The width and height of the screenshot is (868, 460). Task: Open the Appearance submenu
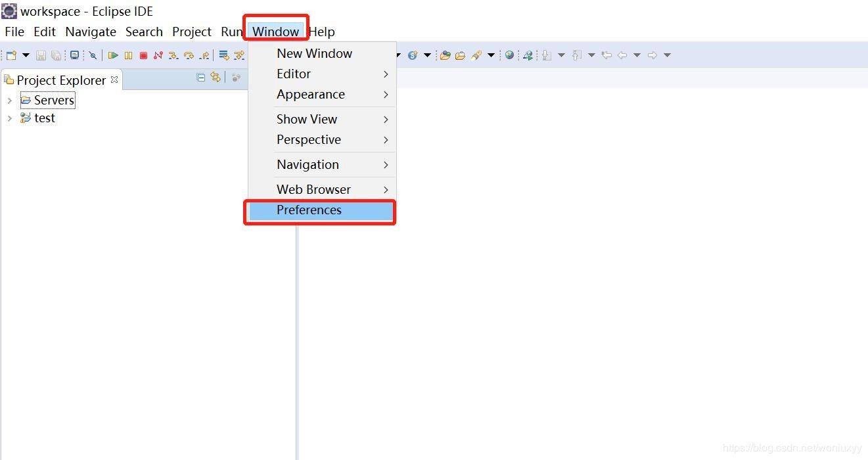click(x=322, y=95)
